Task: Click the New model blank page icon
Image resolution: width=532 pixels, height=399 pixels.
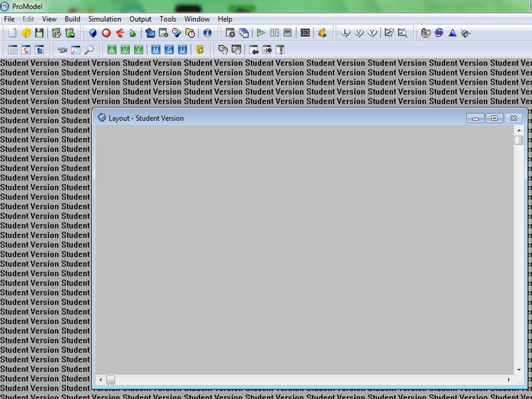Action: click(13, 33)
